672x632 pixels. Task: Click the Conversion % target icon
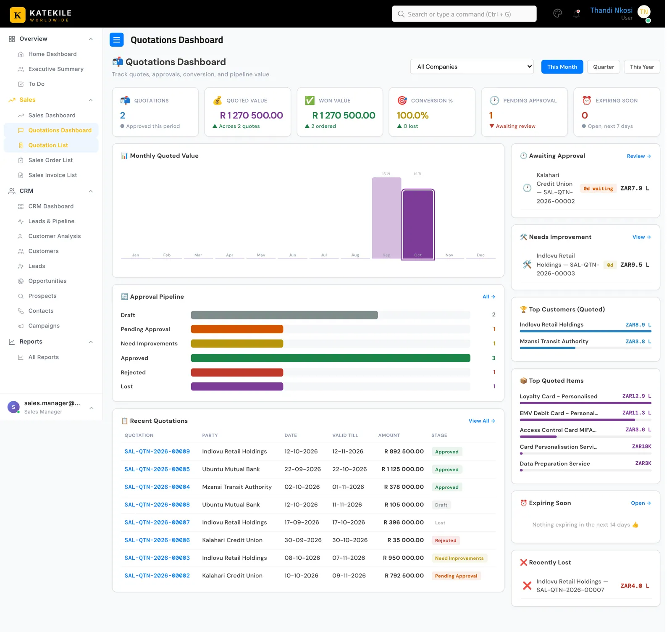tap(402, 100)
